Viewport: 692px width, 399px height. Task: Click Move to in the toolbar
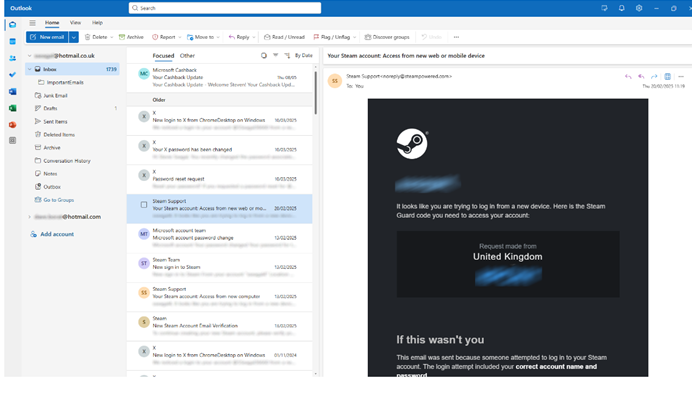(200, 37)
